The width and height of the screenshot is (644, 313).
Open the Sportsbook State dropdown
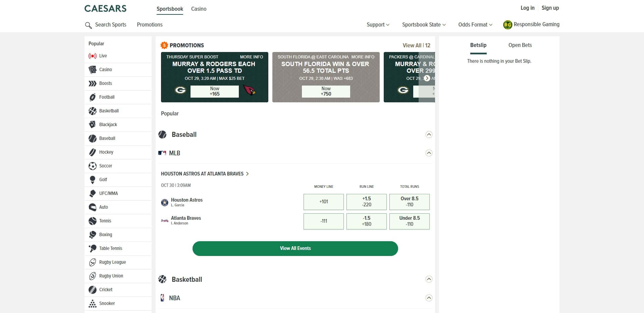pyautogui.click(x=424, y=25)
